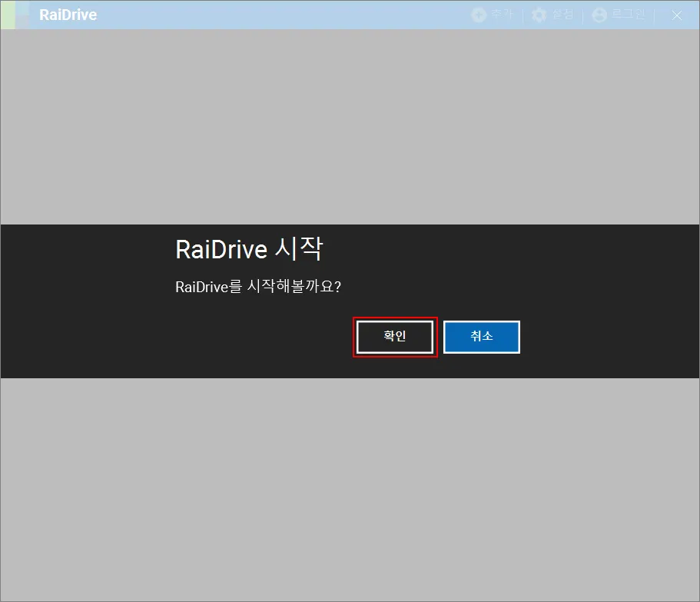This screenshot has width=700, height=602.
Task: Click the RaiDrive title text
Action: coord(68,15)
